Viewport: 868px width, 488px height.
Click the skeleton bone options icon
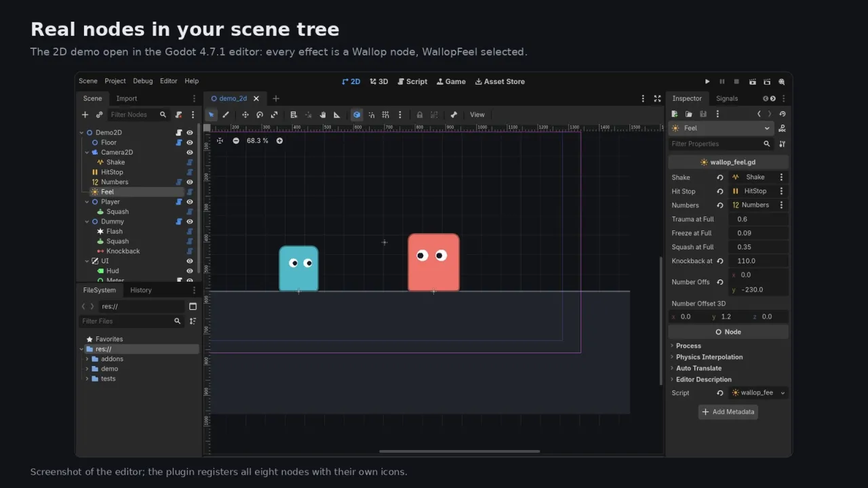(454, 115)
